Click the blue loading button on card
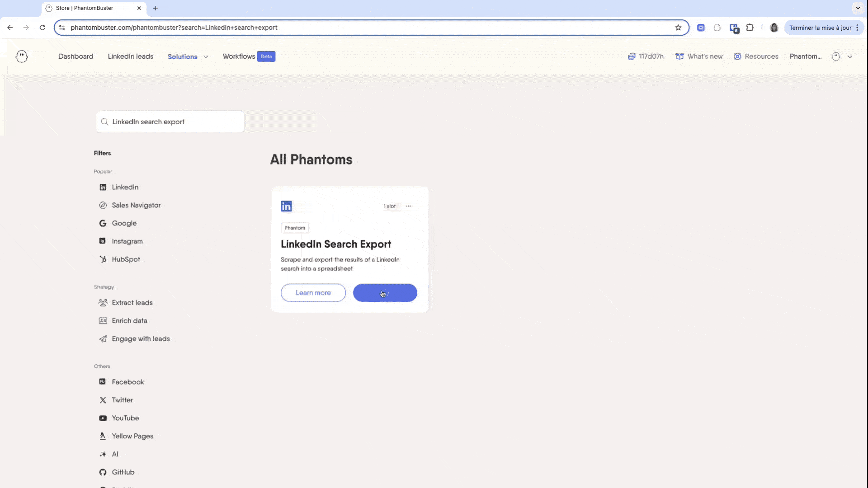The height and width of the screenshot is (488, 868). pyautogui.click(x=385, y=293)
